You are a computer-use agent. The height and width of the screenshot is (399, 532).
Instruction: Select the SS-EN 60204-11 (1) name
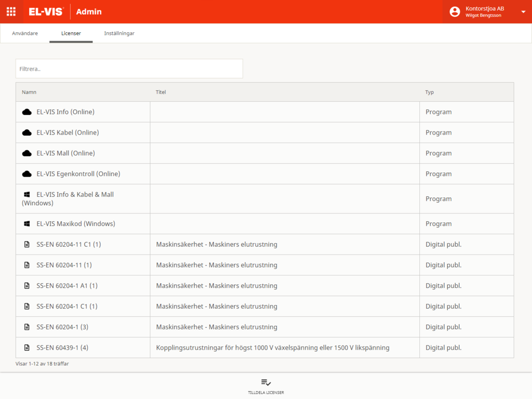point(64,265)
